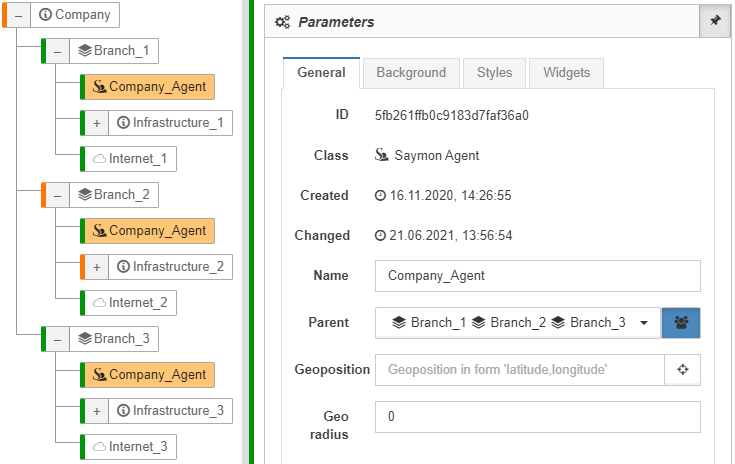The image size is (735, 464).
Task: Click the info icon of Infrastructure_2
Action: click(x=123, y=267)
